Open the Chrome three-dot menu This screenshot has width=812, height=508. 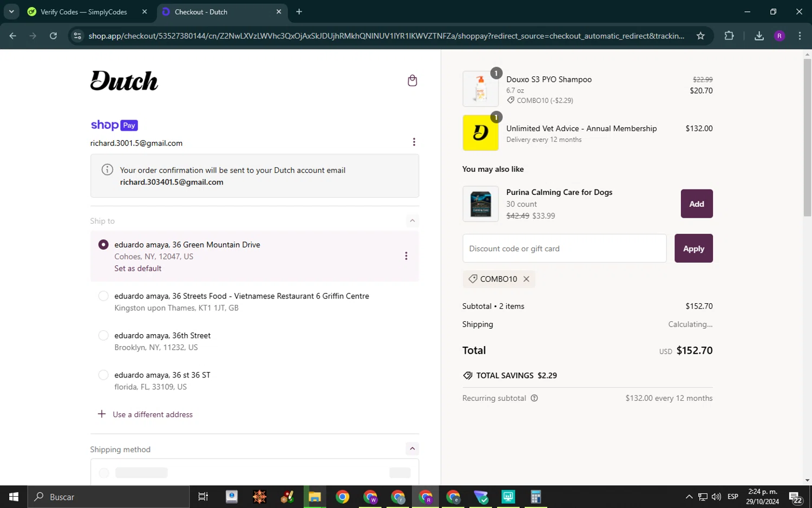click(x=800, y=36)
